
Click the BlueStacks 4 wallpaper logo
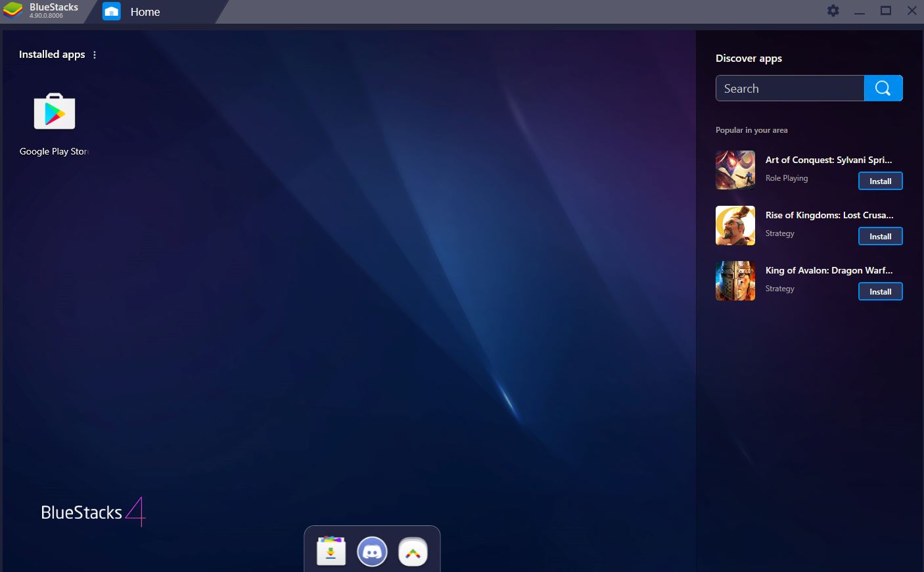[92, 512]
